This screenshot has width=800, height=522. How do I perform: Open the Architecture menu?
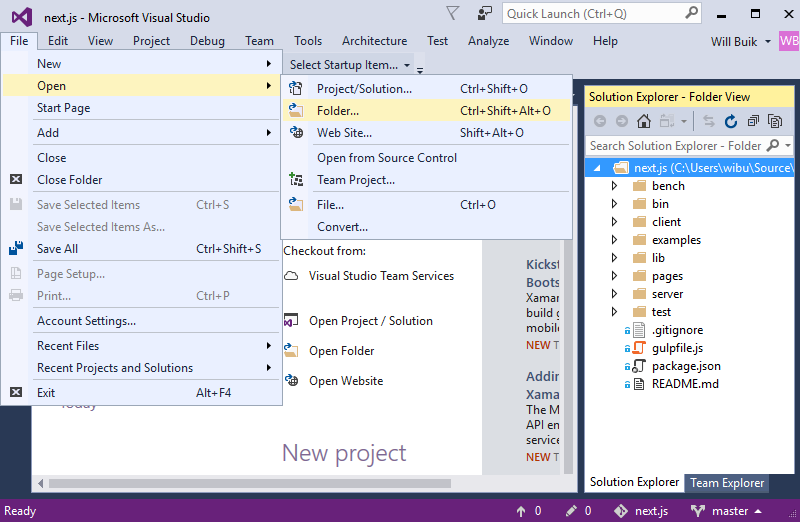pyautogui.click(x=374, y=41)
